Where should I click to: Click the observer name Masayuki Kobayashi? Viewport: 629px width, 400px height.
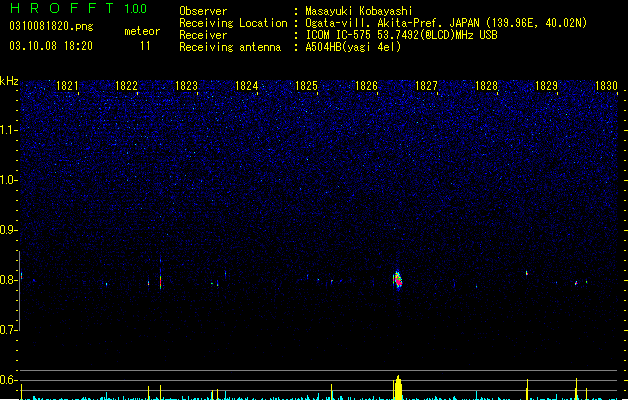point(358,11)
